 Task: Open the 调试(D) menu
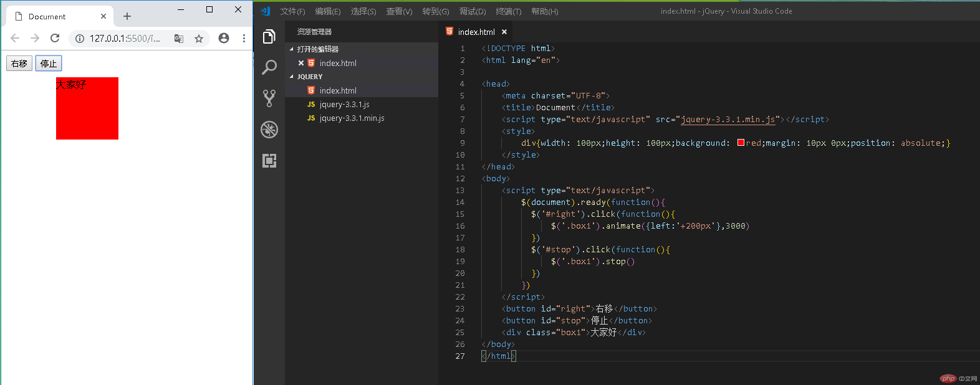pyautogui.click(x=473, y=11)
